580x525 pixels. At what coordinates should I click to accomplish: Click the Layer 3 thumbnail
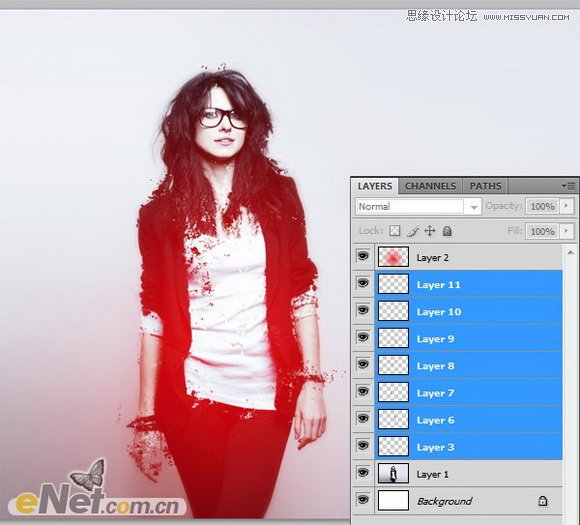click(x=393, y=446)
